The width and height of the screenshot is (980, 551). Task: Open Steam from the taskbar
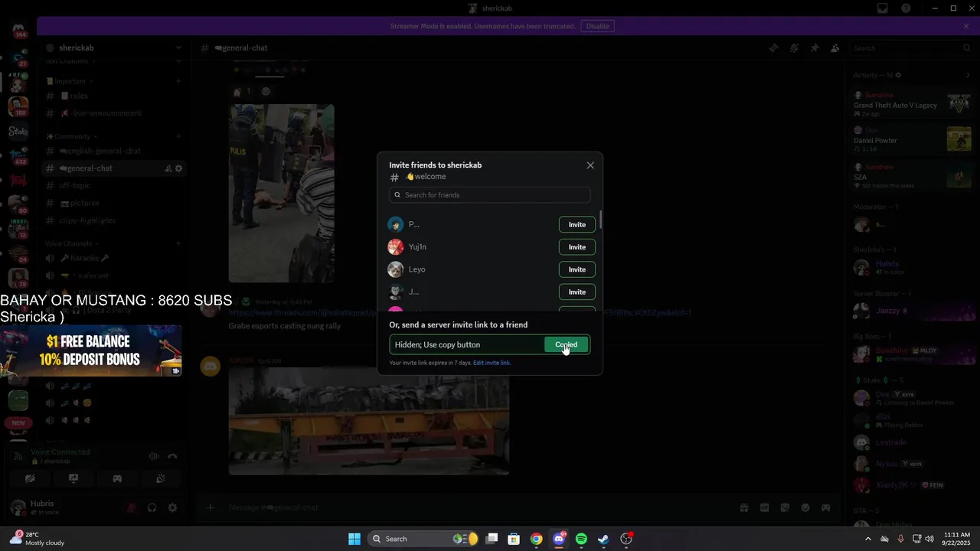(x=603, y=539)
